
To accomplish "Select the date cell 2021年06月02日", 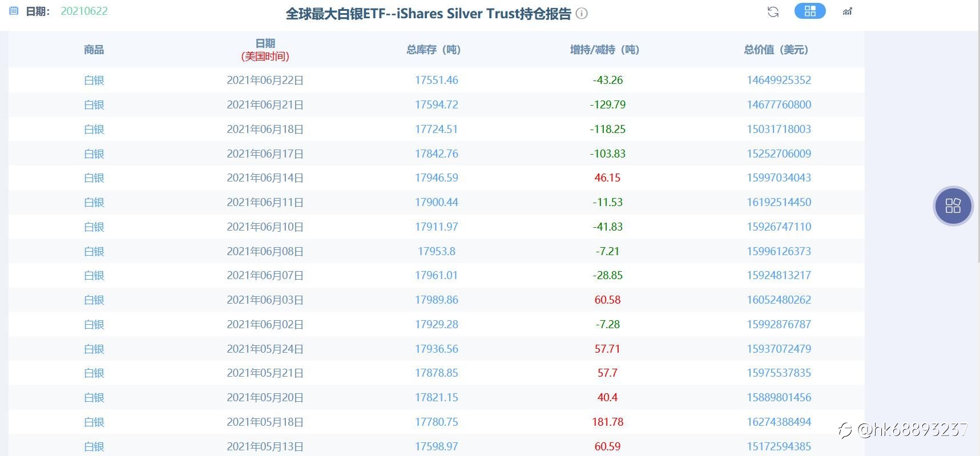I will [x=265, y=324].
